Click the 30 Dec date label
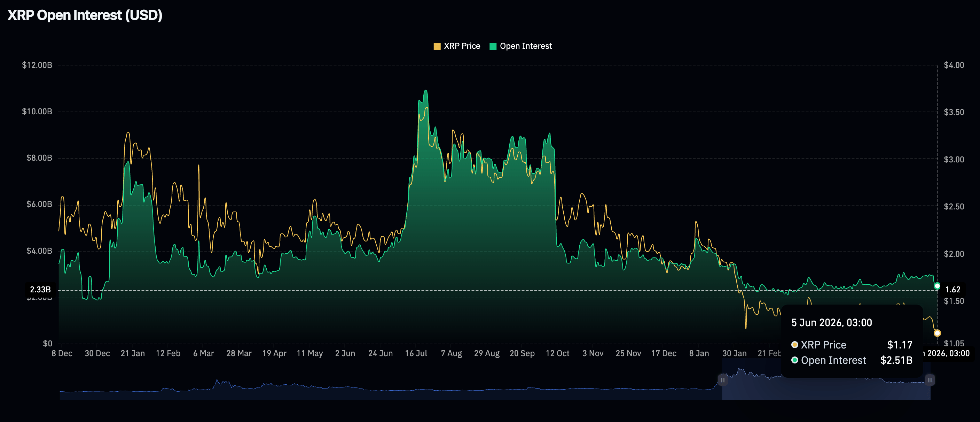This screenshot has height=422, width=980. [x=97, y=353]
